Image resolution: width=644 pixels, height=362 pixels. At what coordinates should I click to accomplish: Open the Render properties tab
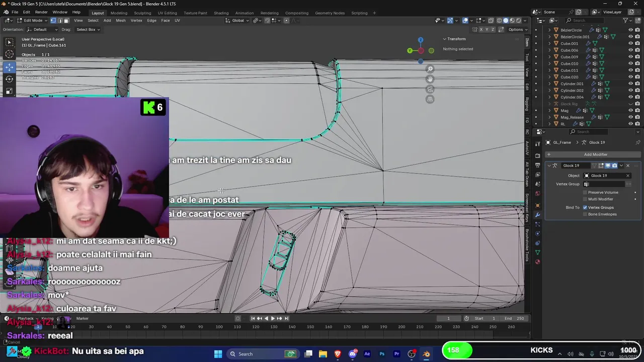[537, 155]
